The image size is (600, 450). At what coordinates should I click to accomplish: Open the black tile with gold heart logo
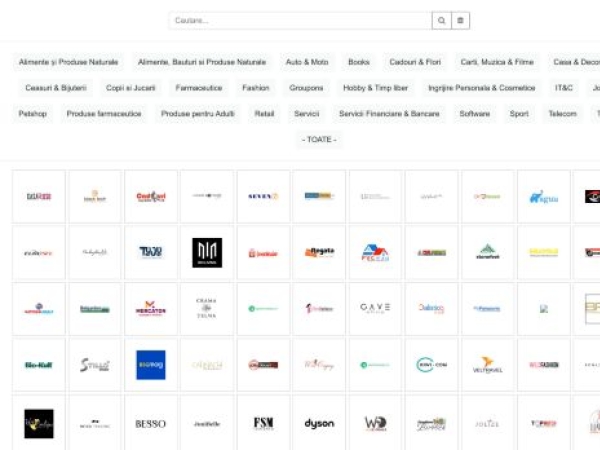point(39,423)
